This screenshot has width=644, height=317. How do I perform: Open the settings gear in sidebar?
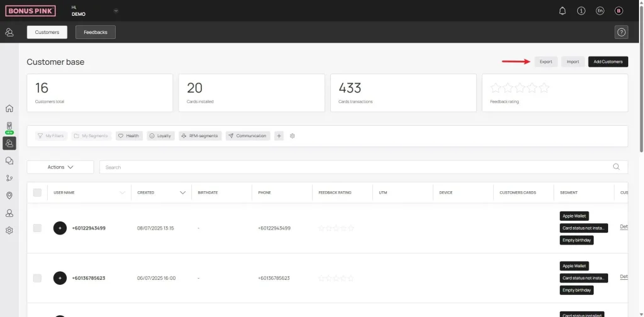(x=9, y=230)
